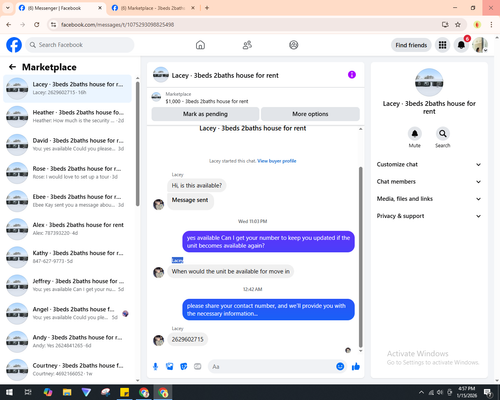Choose a GIF icon
Viewport: 500px width, 400px height.
pyautogui.click(x=198, y=367)
